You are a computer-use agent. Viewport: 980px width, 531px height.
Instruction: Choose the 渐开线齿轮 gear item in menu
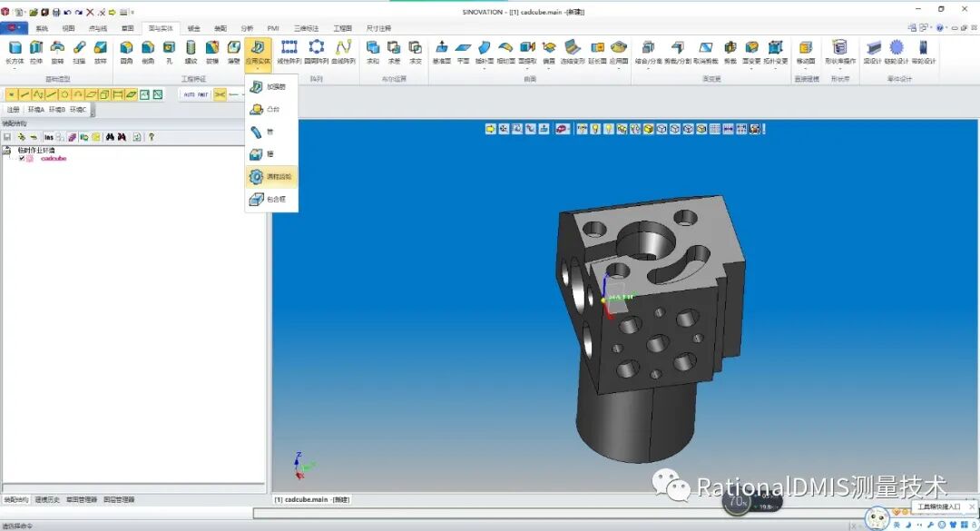pyautogui.click(x=272, y=176)
